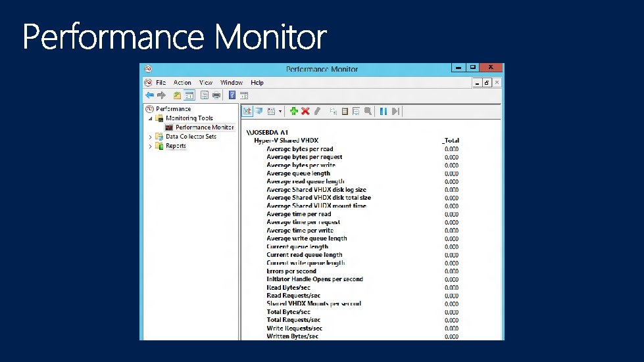
Task: Select Initiator Handle Opens per second
Action: point(314,279)
